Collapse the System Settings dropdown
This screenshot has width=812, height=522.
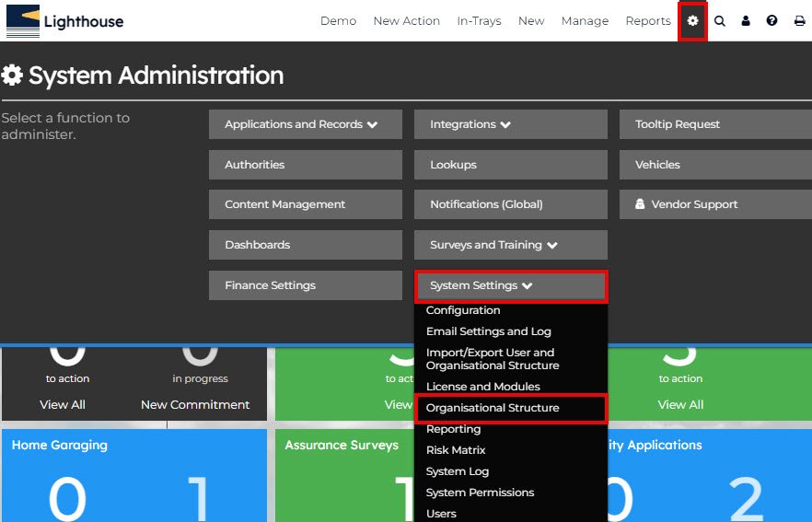510,285
